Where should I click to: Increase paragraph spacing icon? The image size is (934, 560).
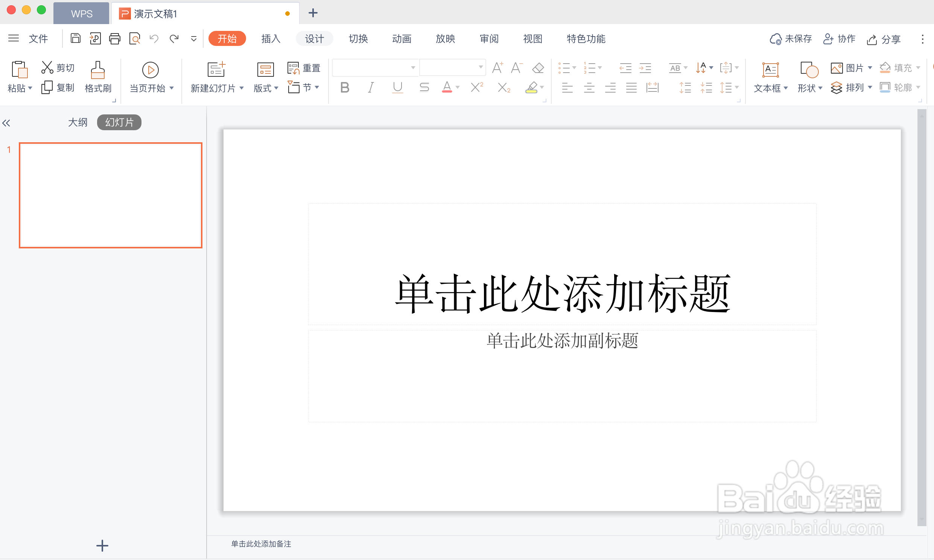click(685, 88)
